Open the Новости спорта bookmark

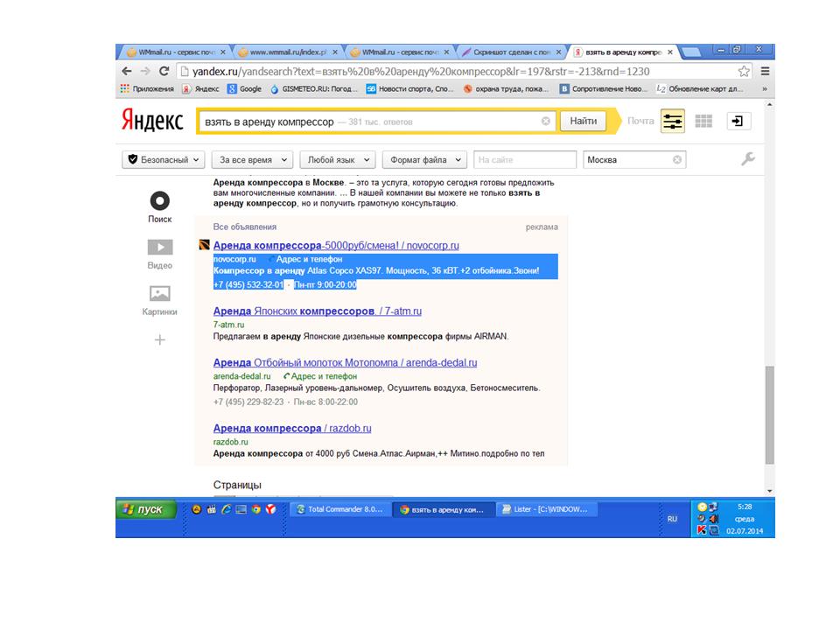pos(410,89)
